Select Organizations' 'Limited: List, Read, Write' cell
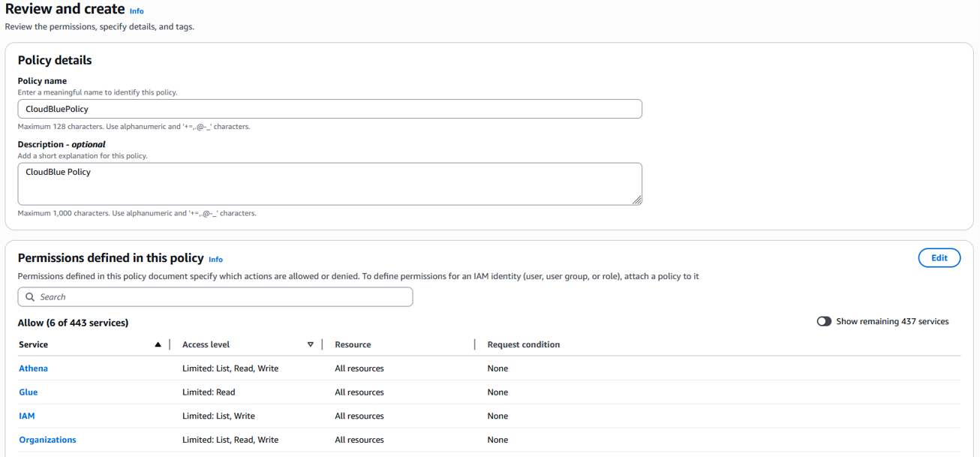This screenshot has width=980, height=457. point(230,440)
